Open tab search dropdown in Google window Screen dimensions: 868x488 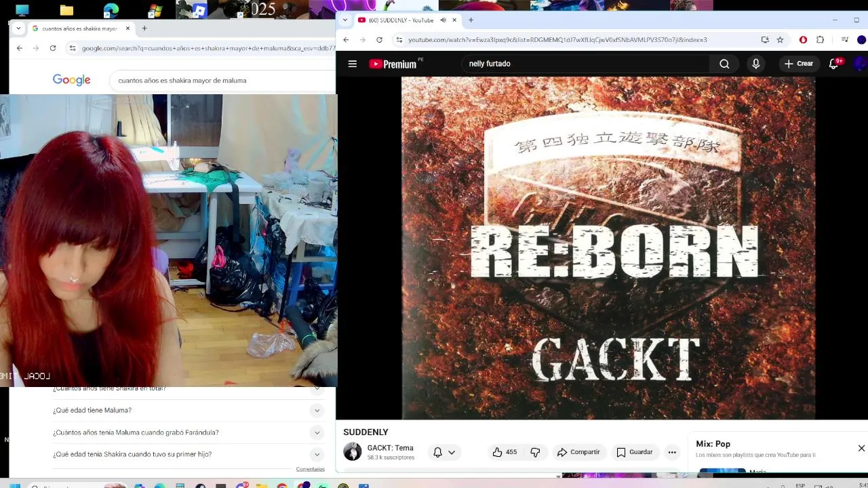click(x=18, y=28)
